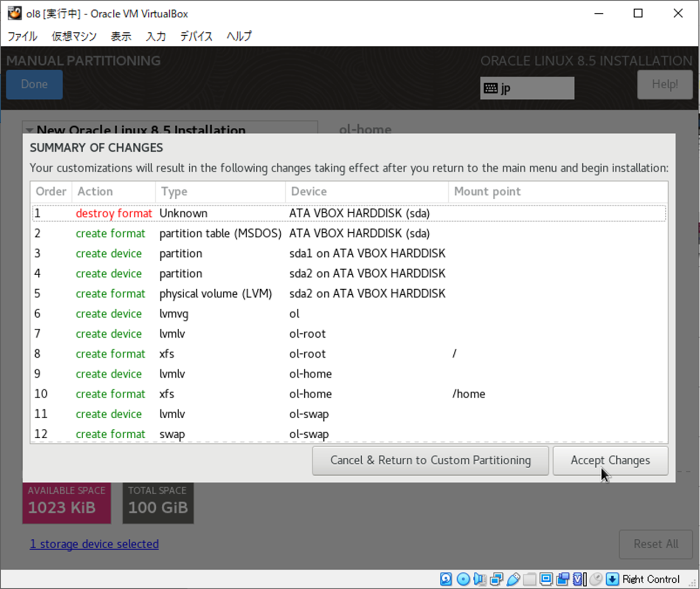Click the Help! button
This screenshot has height=589, width=700.
[x=665, y=85]
